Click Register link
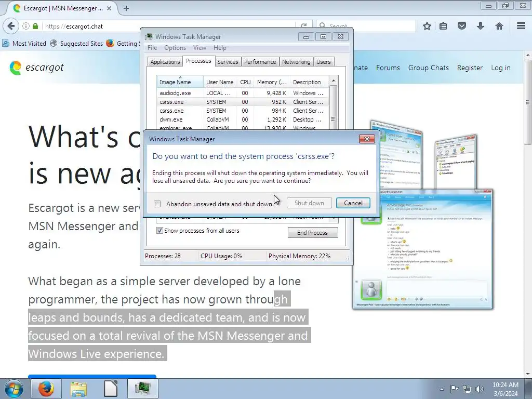 tap(470, 68)
